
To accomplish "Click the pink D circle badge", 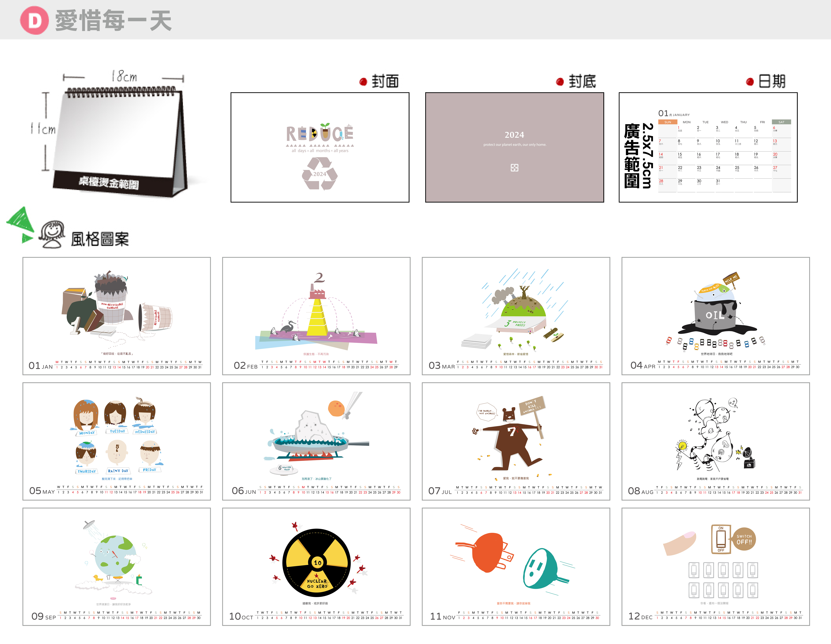I will pyautogui.click(x=34, y=21).
